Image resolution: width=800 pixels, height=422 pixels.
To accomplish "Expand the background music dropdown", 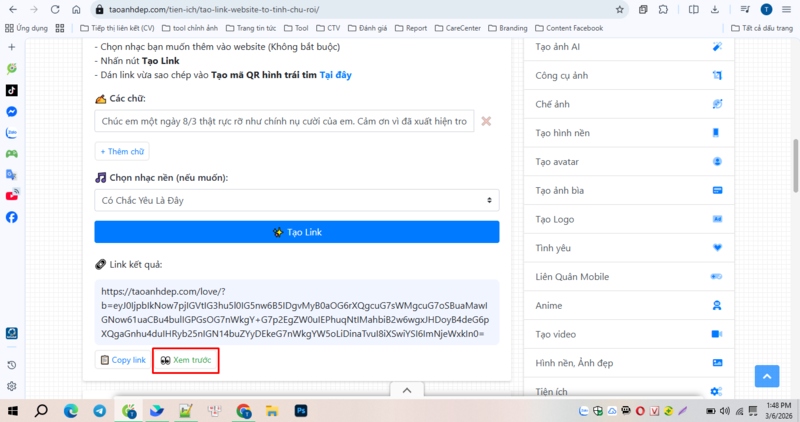I will pyautogui.click(x=297, y=200).
